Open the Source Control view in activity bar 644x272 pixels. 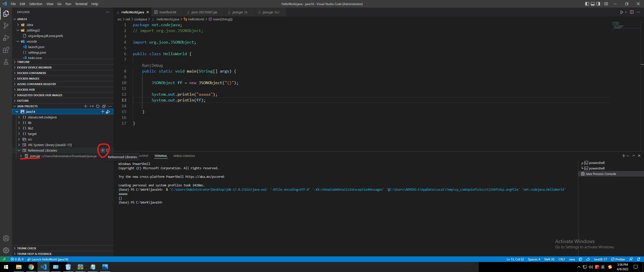point(6,25)
